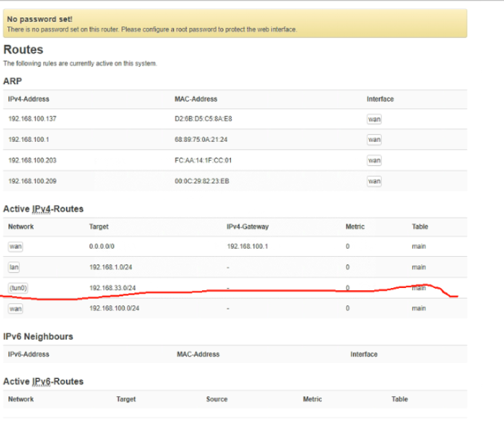Click the Source header in IPv6 routes
Viewport: 504px width, 423px height.
tap(216, 400)
